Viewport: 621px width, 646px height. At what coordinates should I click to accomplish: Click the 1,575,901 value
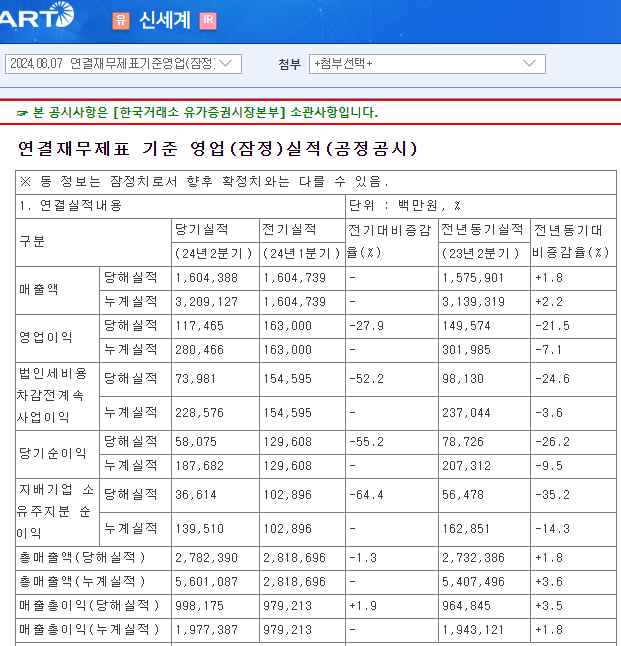[473, 278]
